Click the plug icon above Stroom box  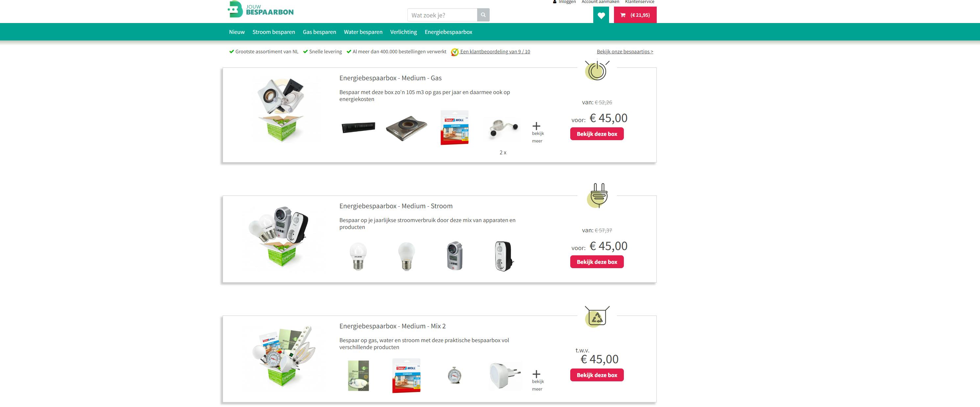pyautogui.click(x=598, y=196)
